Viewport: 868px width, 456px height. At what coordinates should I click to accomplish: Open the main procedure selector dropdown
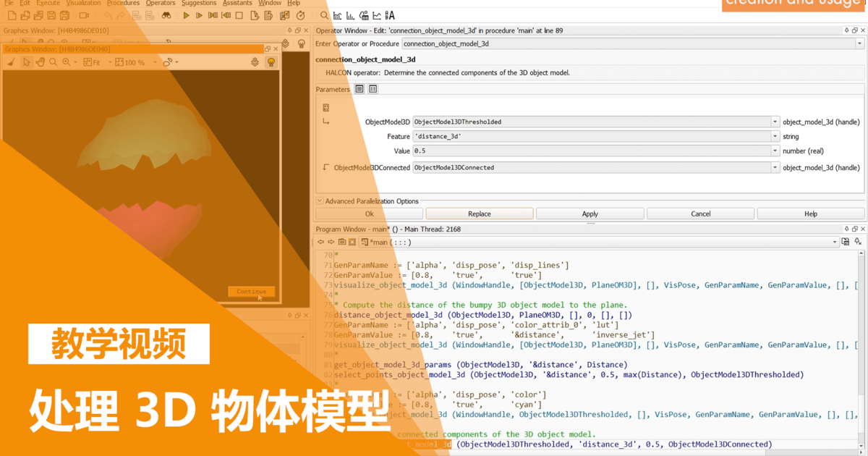click(835, 242)
